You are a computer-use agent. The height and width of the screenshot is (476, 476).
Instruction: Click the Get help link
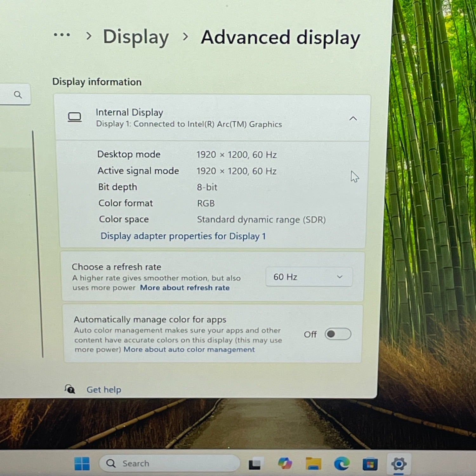tap(104, 390)
